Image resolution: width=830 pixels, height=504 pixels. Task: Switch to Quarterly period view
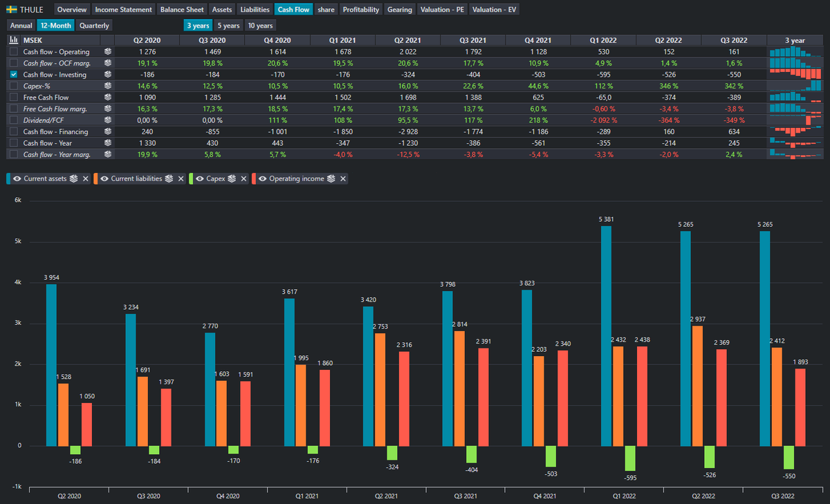point(95,26)
